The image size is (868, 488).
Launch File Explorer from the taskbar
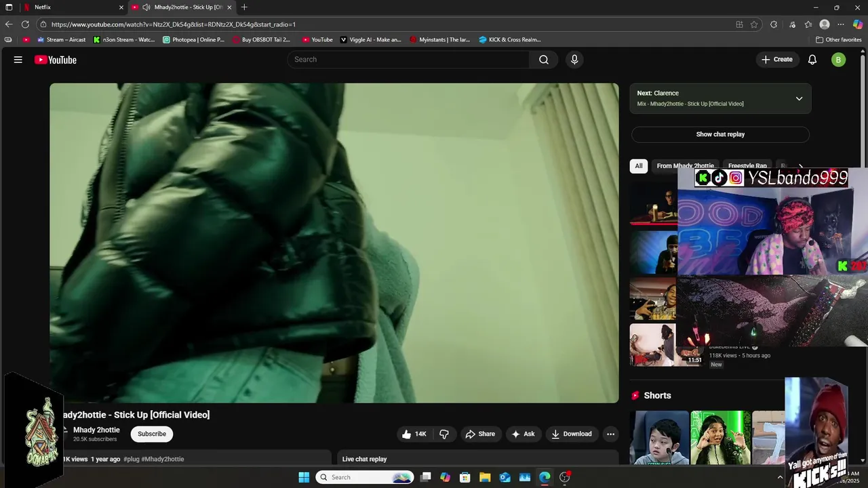pyautogui.click(x=485, y=477)
